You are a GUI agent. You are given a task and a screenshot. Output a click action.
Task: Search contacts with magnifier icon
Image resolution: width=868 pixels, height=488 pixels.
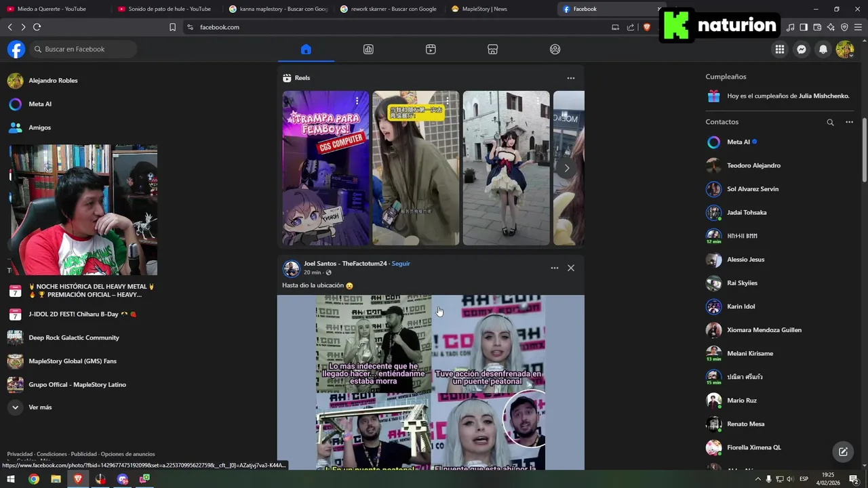(830, 122)
